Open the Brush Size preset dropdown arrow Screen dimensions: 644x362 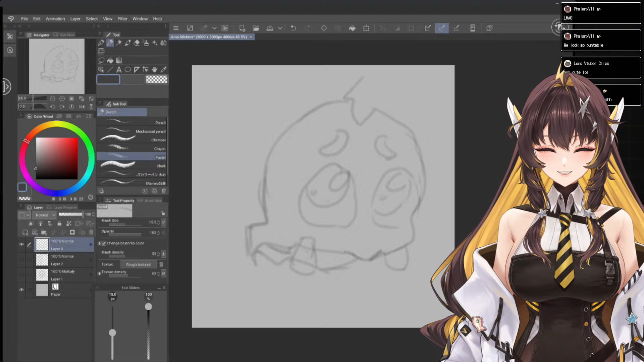tap(163, 222)
